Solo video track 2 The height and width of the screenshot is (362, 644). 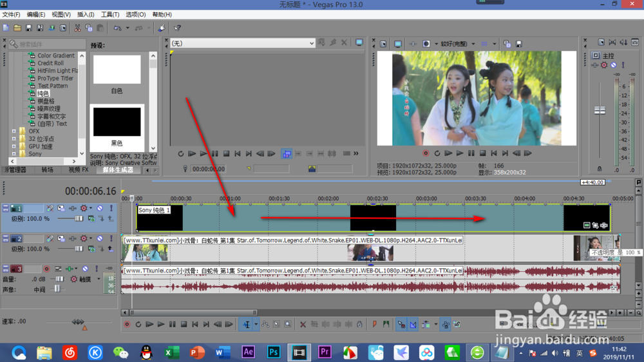pyautogui.click(x=111, y=238)
